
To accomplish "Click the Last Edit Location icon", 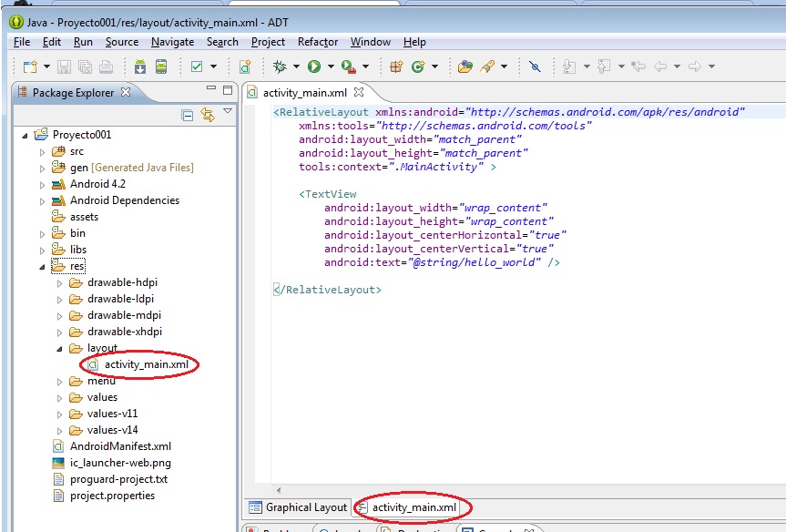I will [x=638, y=66].
